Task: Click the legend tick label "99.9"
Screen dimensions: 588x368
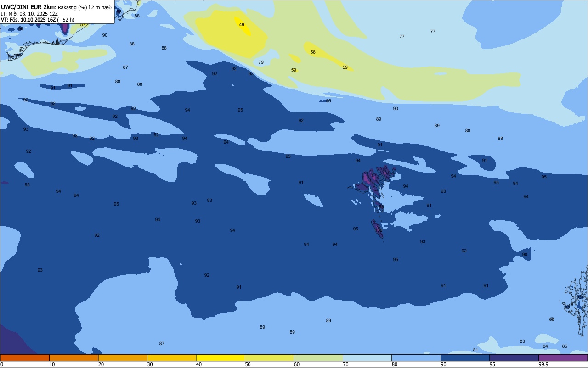Action: 543,364
